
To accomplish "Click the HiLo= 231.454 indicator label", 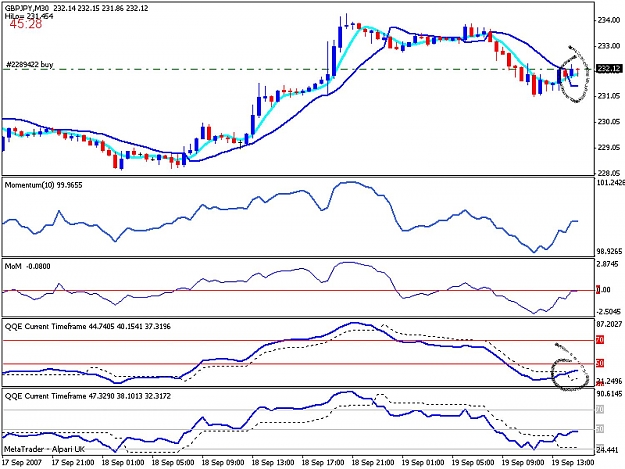I will (29, 16).
